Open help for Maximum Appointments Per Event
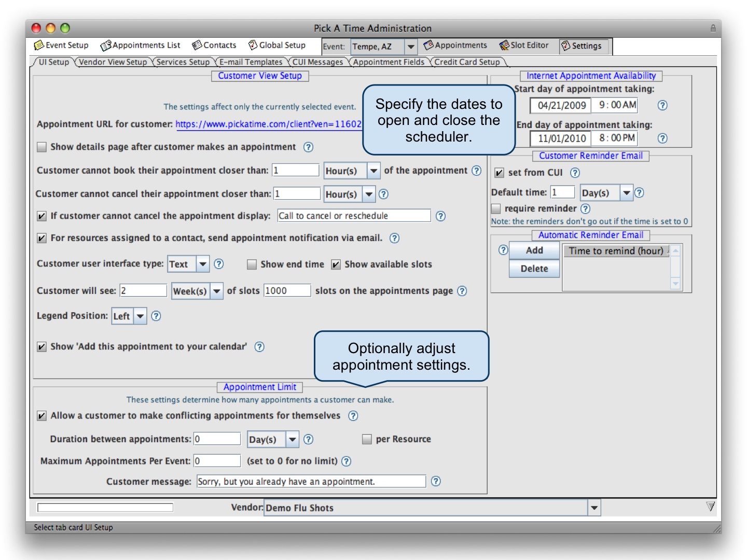 347,461
